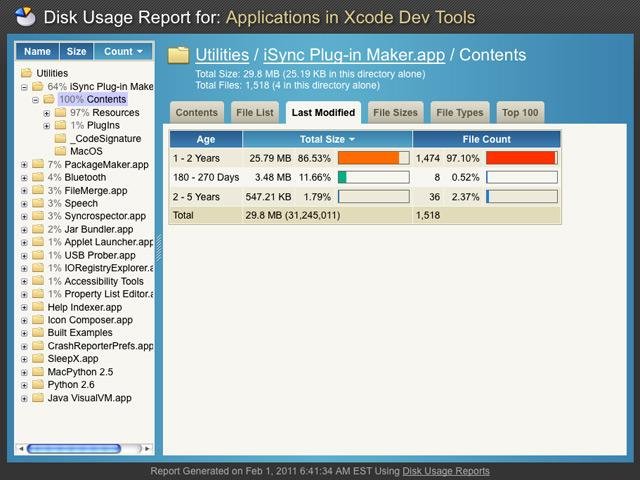Click the Utilities folder icon in tree
The image size is (640, 480).
27,73
